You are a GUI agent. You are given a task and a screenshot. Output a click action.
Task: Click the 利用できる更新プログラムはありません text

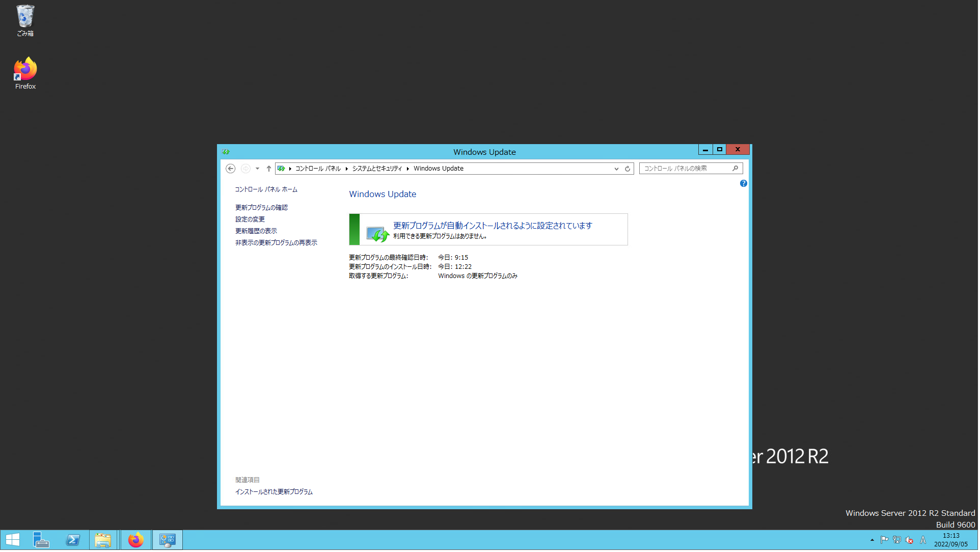point(441,237)
